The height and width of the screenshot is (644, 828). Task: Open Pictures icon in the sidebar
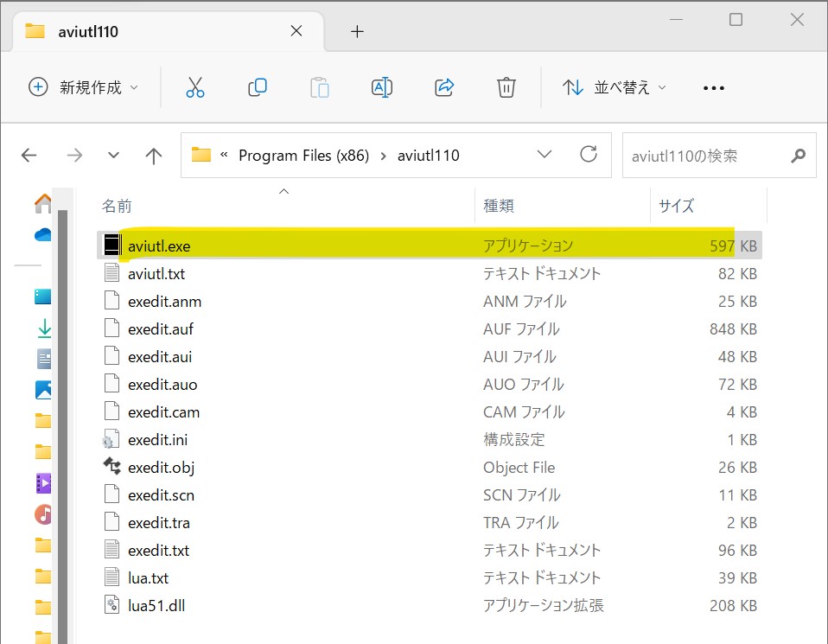pos(43,390)
